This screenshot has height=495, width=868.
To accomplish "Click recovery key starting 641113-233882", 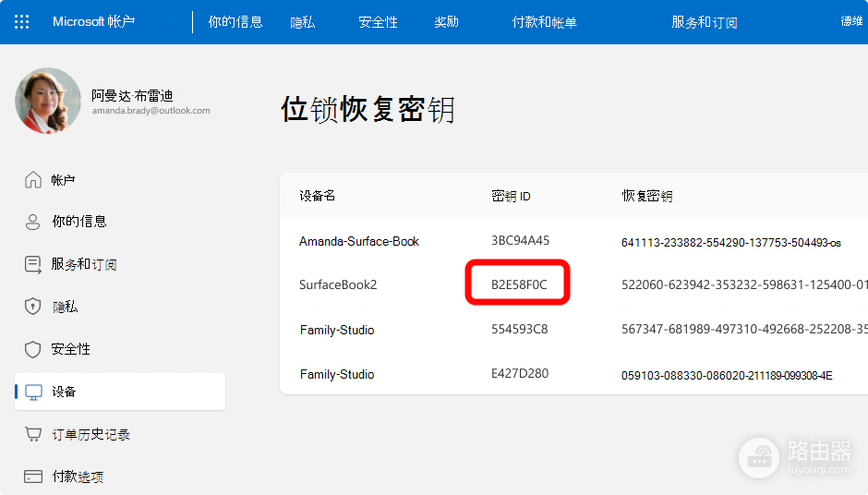I will (730, 243).
